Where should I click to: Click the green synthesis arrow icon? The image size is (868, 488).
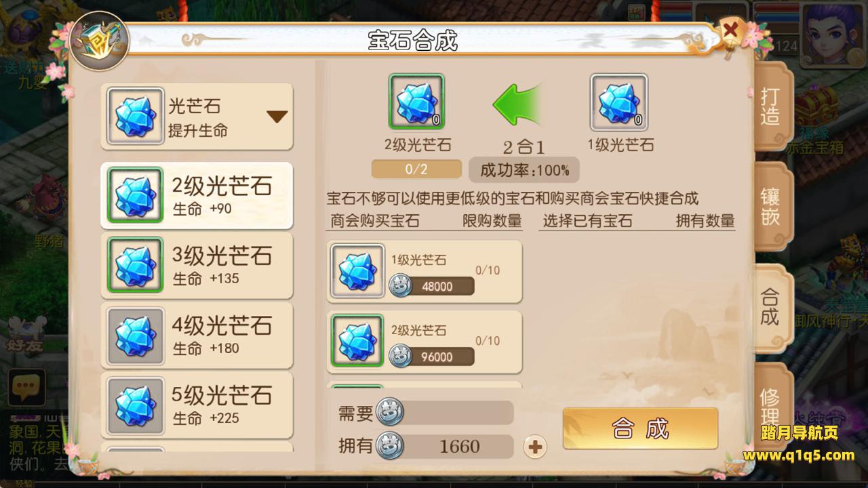click(517, 104)
